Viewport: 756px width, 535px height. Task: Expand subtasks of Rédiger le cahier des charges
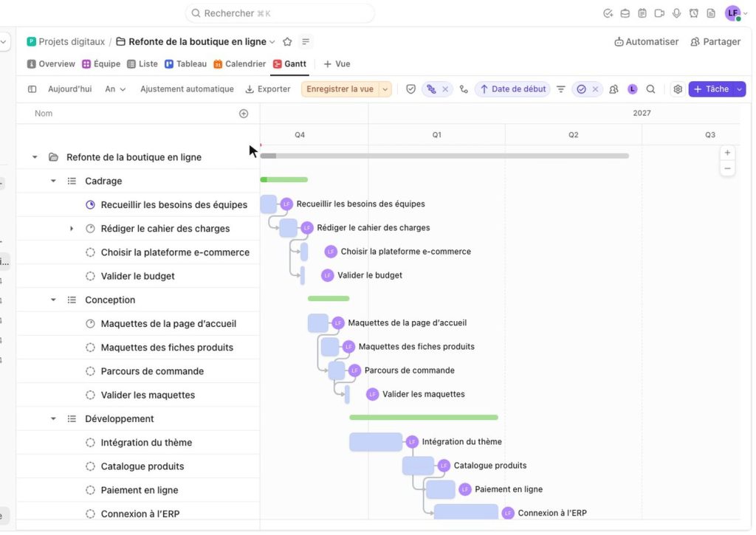point(72,229)
